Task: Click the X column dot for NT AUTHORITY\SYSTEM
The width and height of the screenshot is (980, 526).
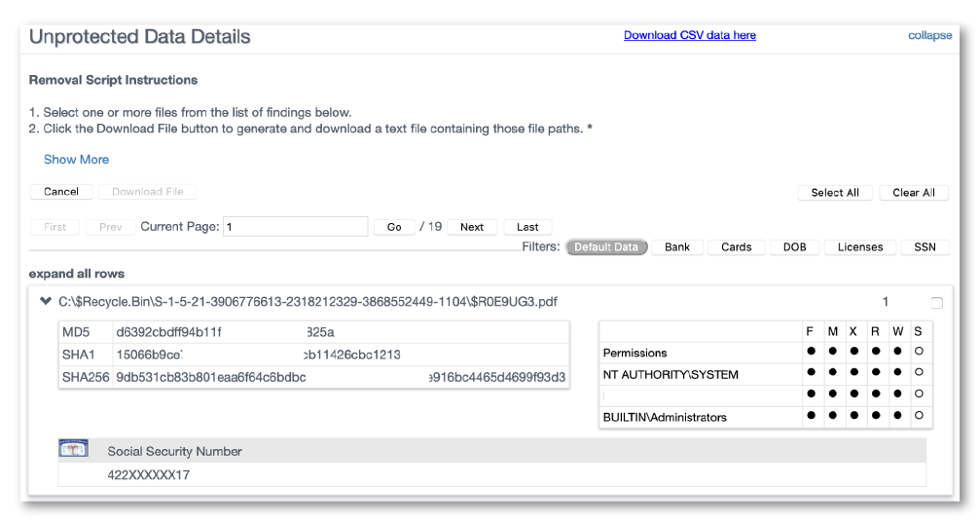Action: tap(854, 372)
